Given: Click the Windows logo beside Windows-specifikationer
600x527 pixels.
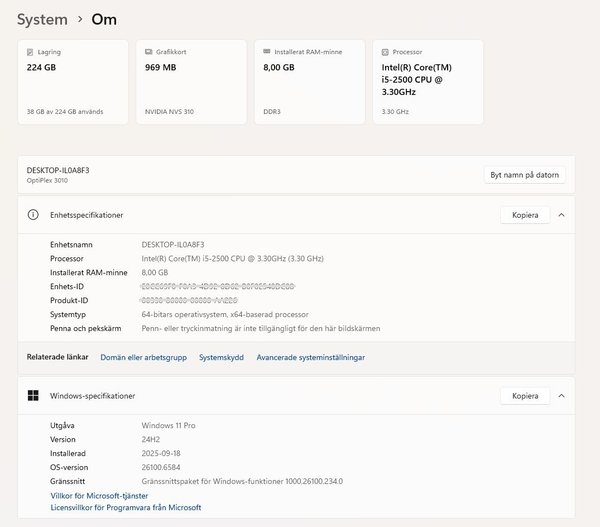Looking at the screenshot, I should click(x=33, y=396).
